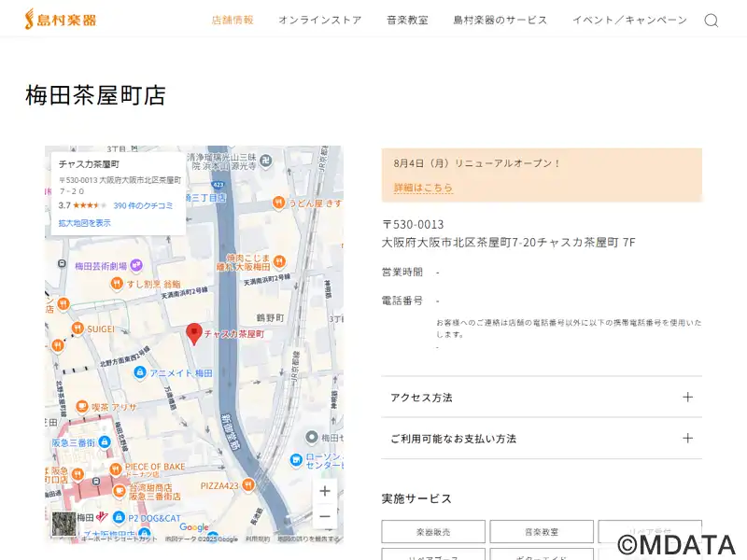Click the 台湾甜商店 restaurant marker
Image resolution: width=747 pixels, height=560 pixels.
coord(120,491)
